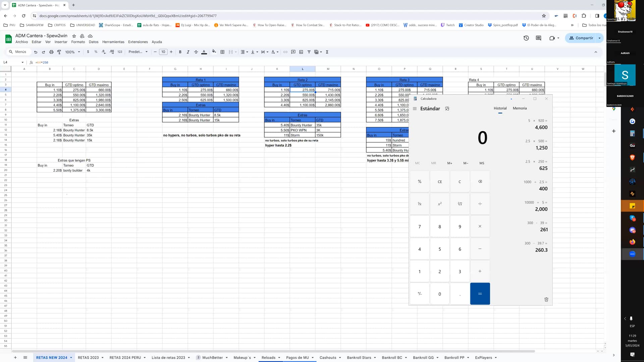This screenshot has height=362, width=644.
Task: Open the font Predet... dropdown
Action: click(138, 52)
